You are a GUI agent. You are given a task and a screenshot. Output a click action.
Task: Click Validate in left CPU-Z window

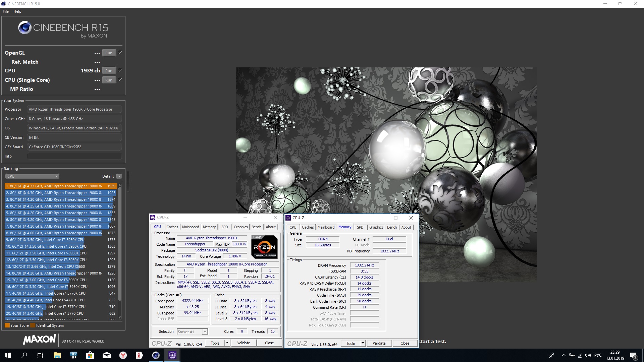coord(244,343)
